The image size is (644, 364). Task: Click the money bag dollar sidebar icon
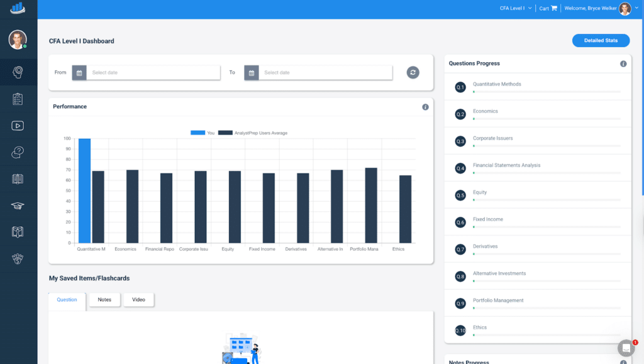(x=18, y=258)
